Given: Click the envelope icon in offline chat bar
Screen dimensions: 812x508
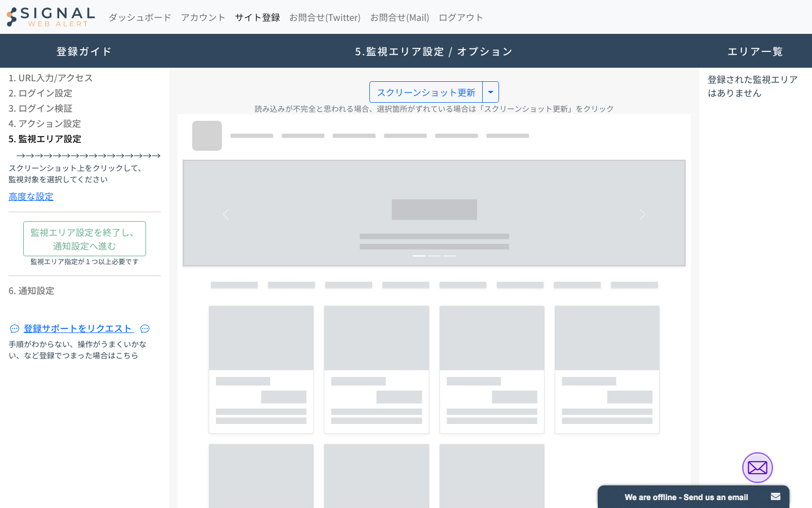Looking at the screenshot, I should 775,497.
